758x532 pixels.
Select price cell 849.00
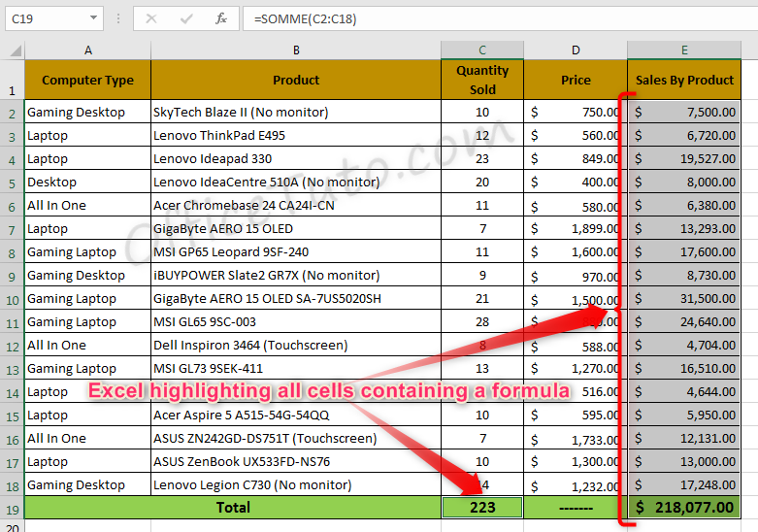[576, 158]
